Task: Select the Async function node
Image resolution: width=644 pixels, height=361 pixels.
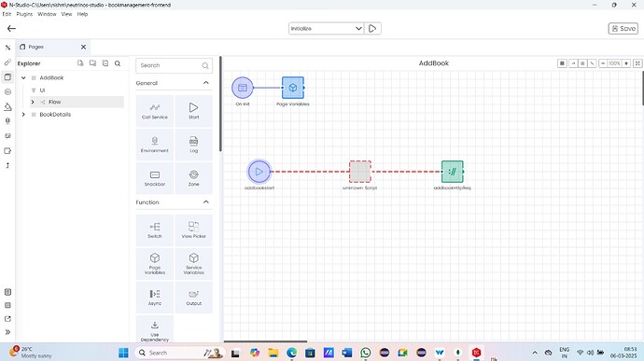Action: pyautogui.click(x=155, y=298)
